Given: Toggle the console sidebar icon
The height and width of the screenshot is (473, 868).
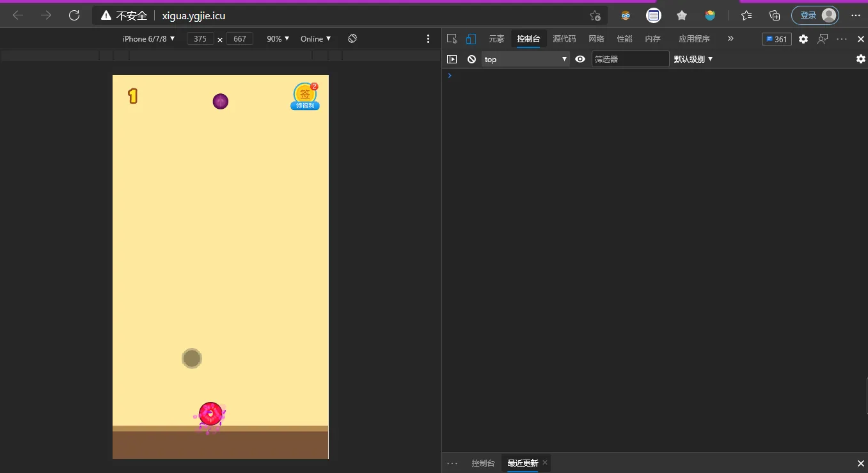Looking at the screenshot, I should (x=452, y=59).
